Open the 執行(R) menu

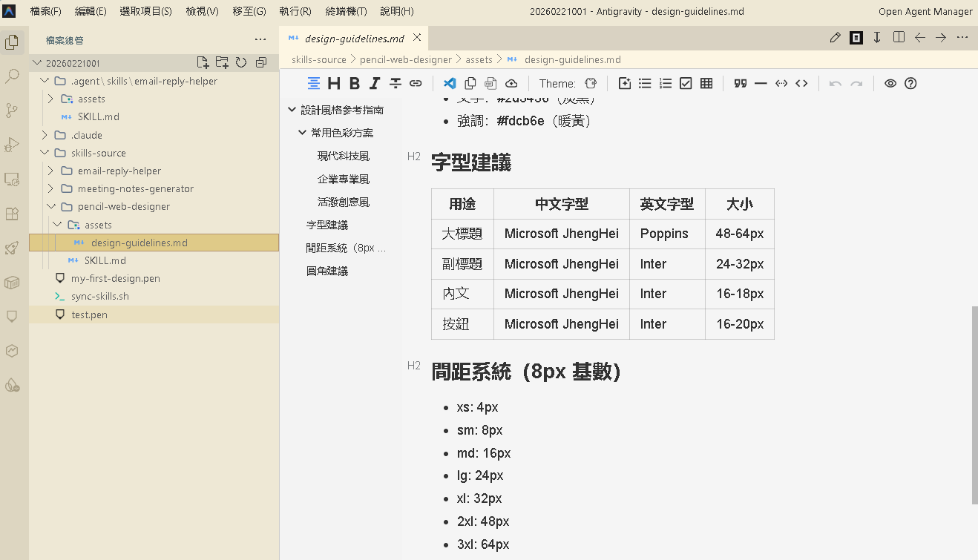click(x=294, y=11)
